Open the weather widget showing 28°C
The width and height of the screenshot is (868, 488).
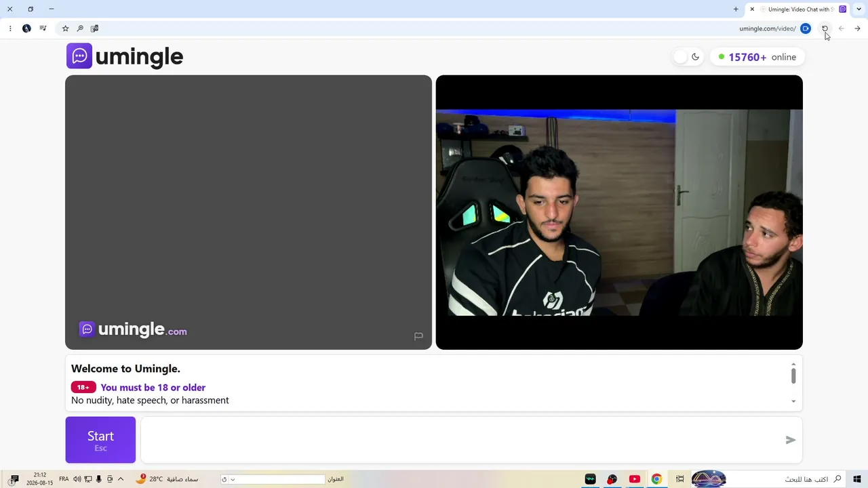167,479
